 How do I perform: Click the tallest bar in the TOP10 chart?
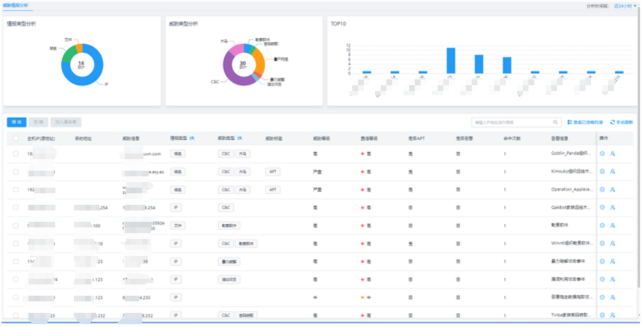451,60
